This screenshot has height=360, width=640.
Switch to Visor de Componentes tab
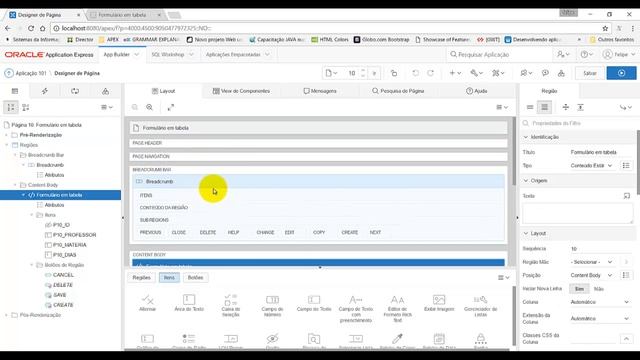tap(241, 91)
